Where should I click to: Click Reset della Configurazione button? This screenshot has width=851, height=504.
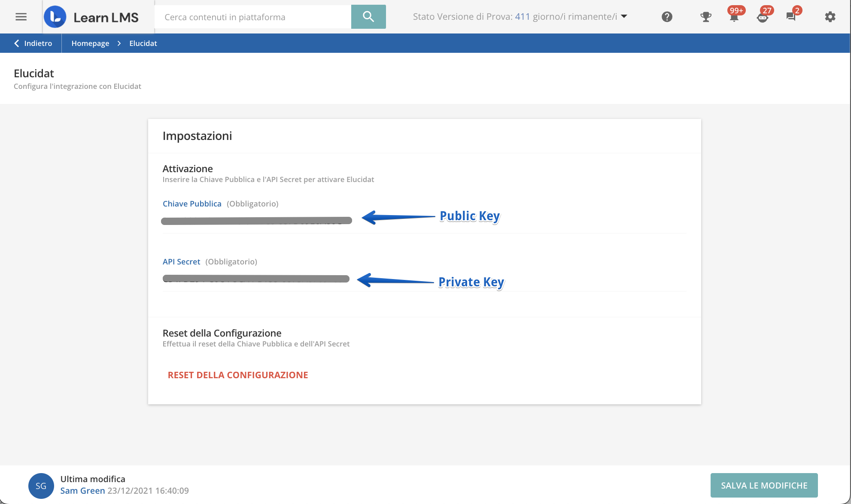coord(238,375)
